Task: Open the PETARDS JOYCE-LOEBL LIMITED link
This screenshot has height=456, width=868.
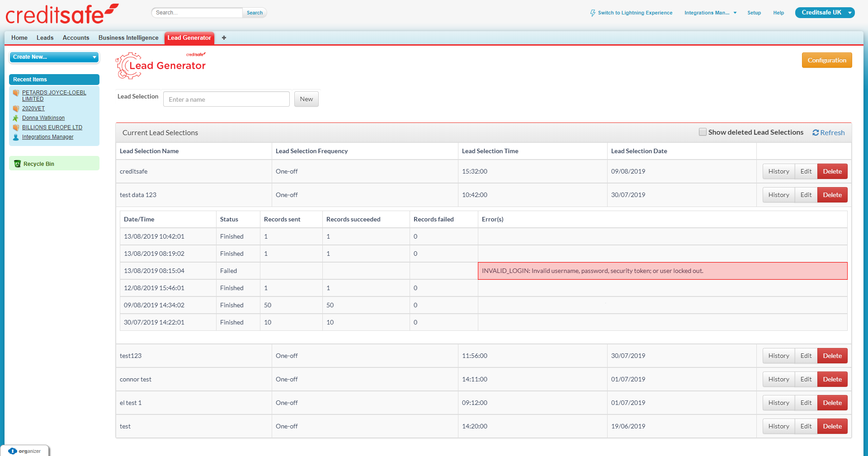Action: pos(54,96)
